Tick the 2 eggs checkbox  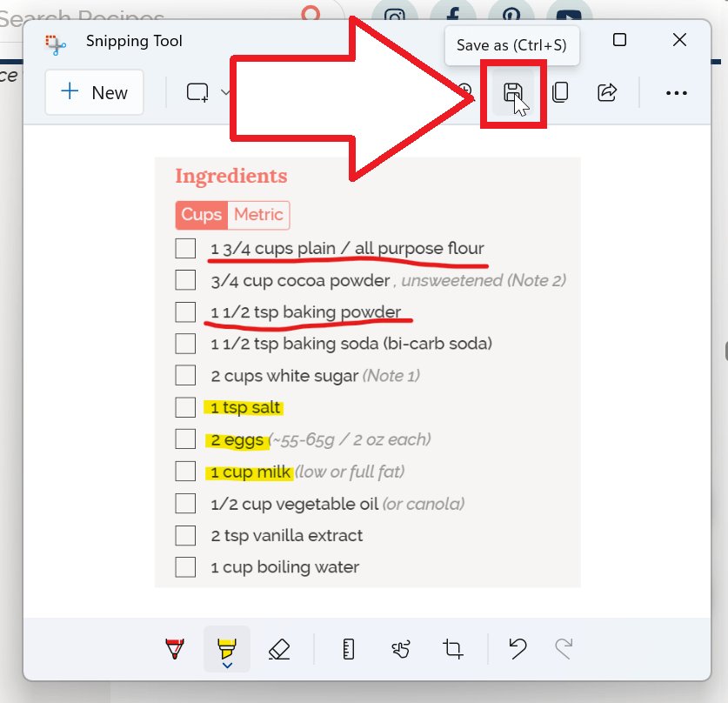[185, 439]
